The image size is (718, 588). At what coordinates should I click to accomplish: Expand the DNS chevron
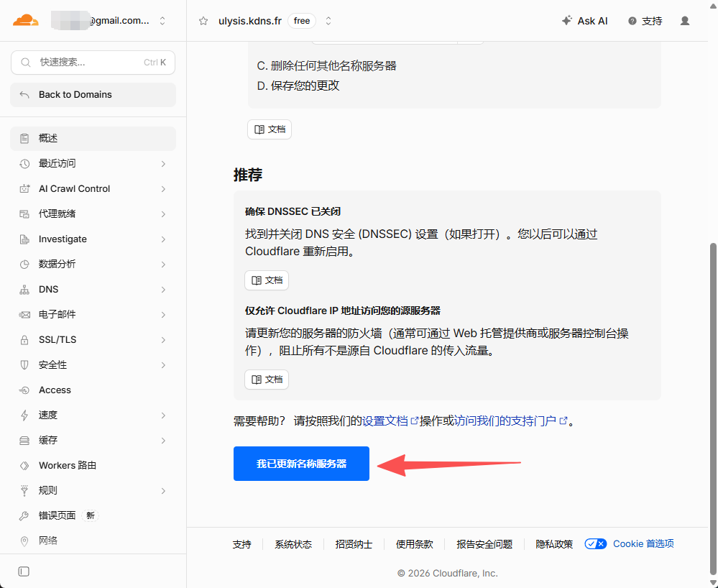(x=163, y=290)
